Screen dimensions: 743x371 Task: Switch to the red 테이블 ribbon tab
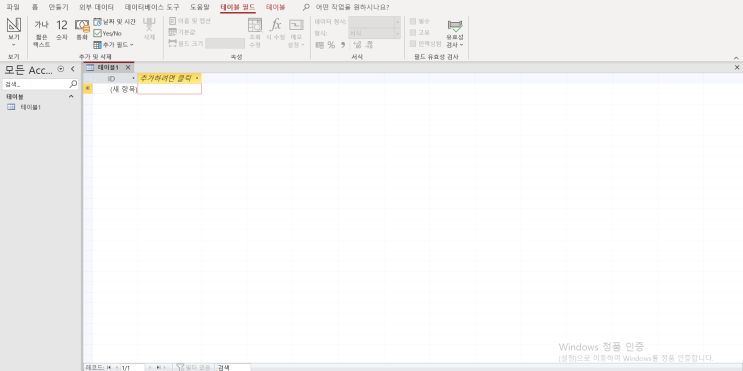pyautogui.click(x=275, y=7)
